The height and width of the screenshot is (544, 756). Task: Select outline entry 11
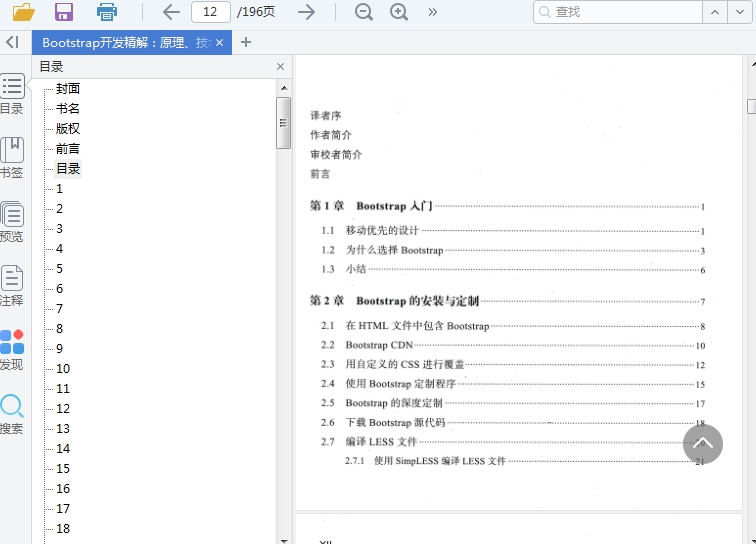63,389
